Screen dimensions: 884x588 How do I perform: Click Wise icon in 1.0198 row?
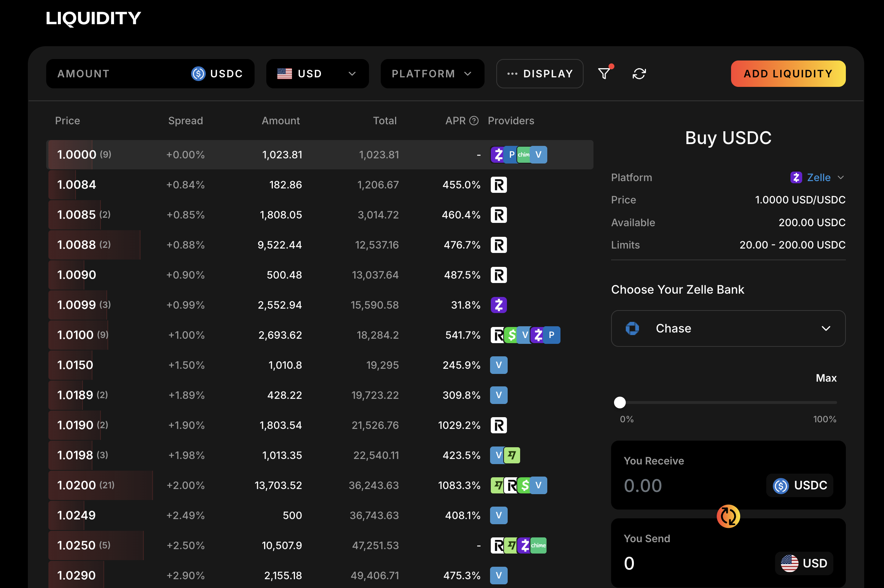(512, 455)
